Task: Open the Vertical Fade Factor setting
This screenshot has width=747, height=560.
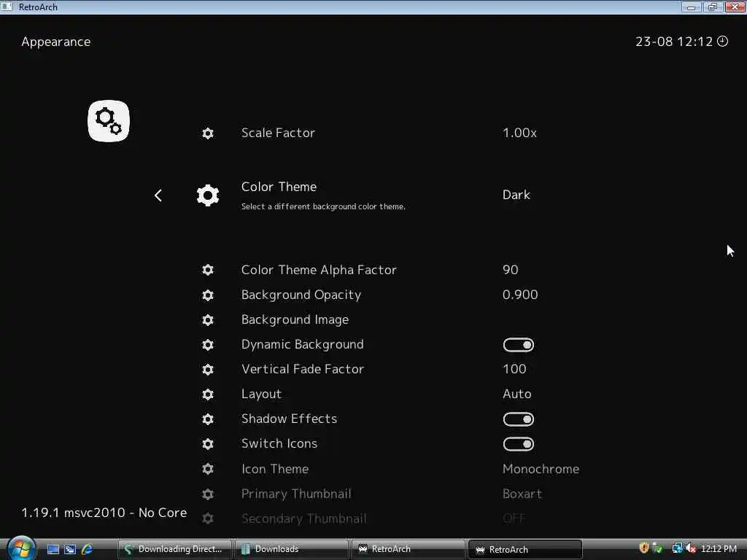Action: tap(303, 369)
